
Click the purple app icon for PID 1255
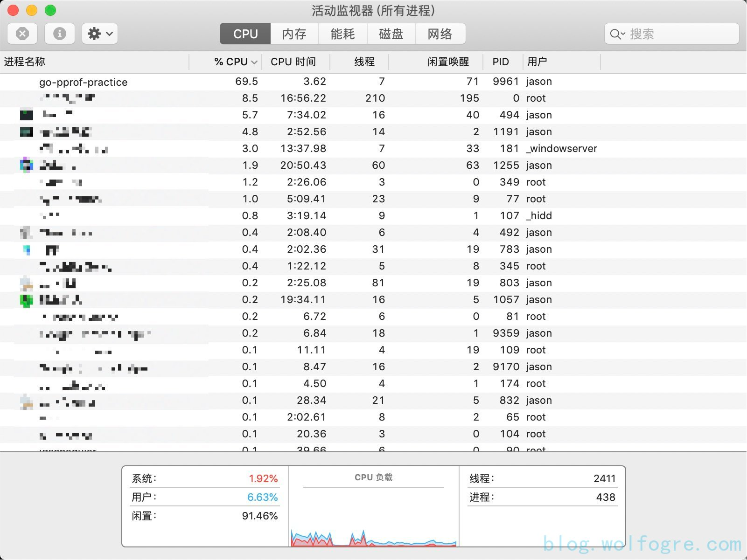point(27,165)
